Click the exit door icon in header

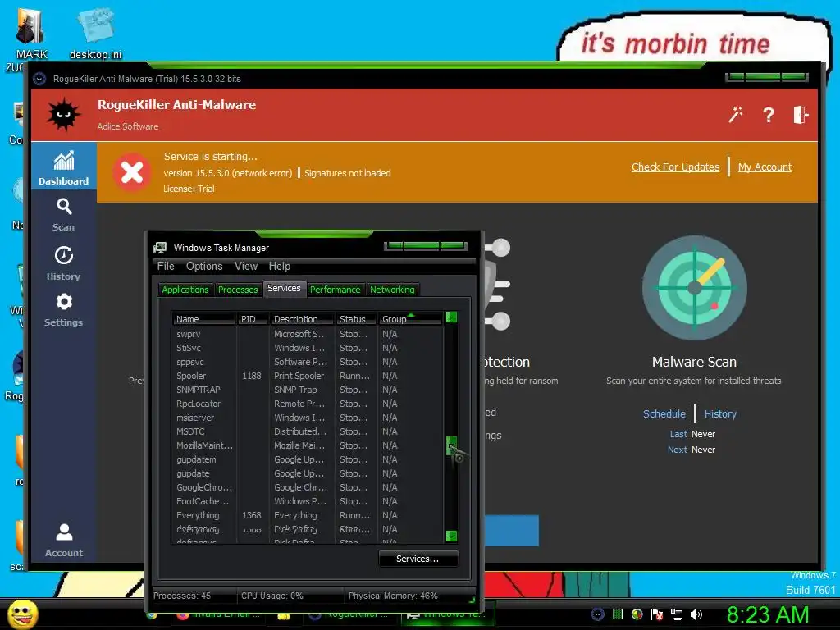[x=801, y=115]
